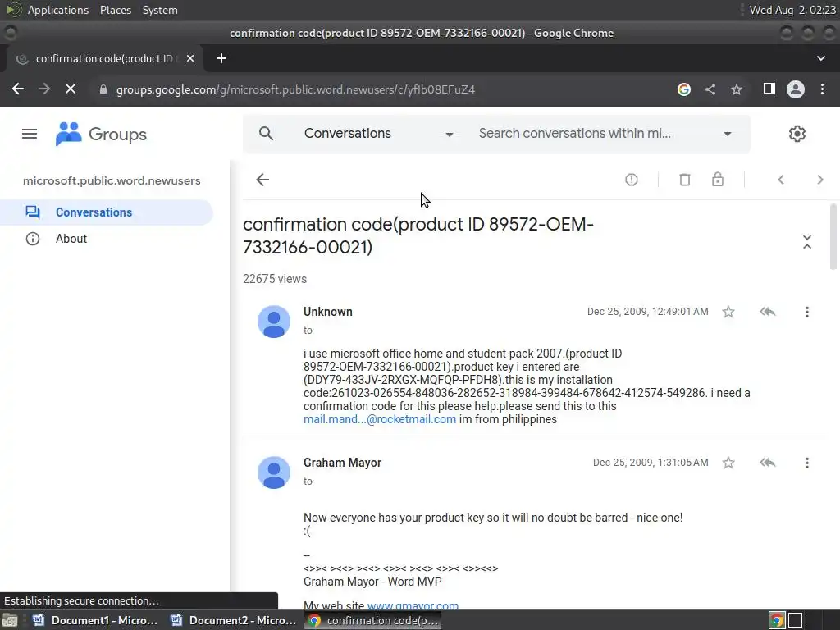Open the System menu

(x=160, y=10)
